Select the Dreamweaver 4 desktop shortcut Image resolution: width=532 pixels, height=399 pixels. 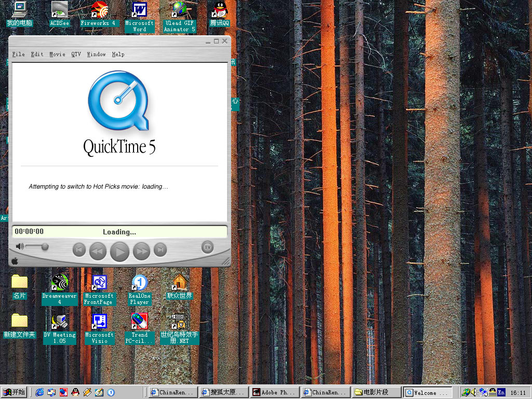[59, 290]
